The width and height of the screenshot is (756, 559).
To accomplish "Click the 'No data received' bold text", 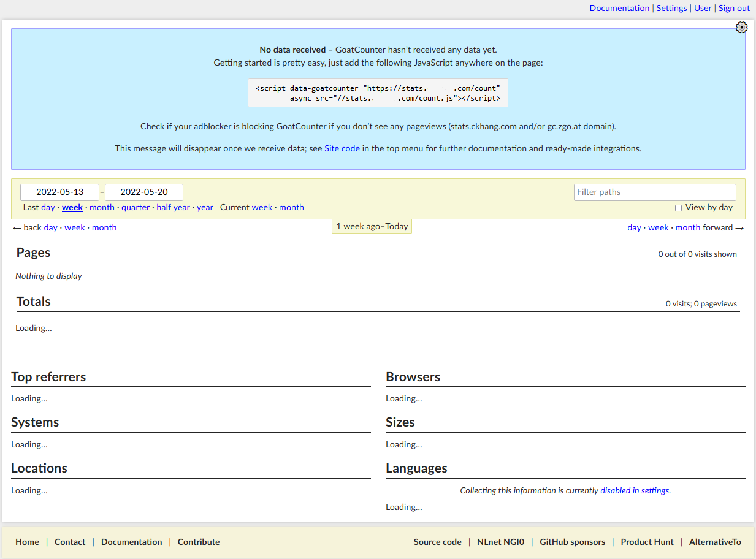I will click(x=292, y=50).
